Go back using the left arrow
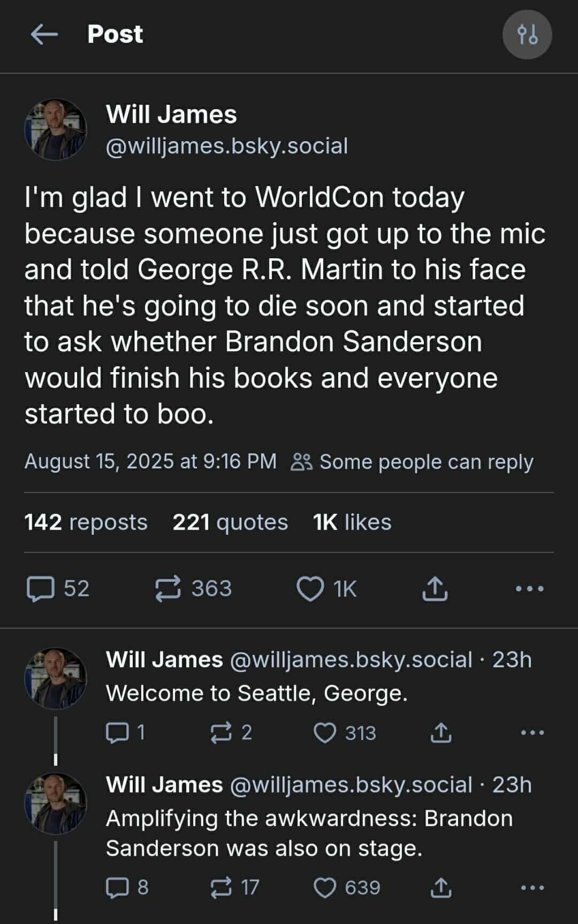 [44, 35]
